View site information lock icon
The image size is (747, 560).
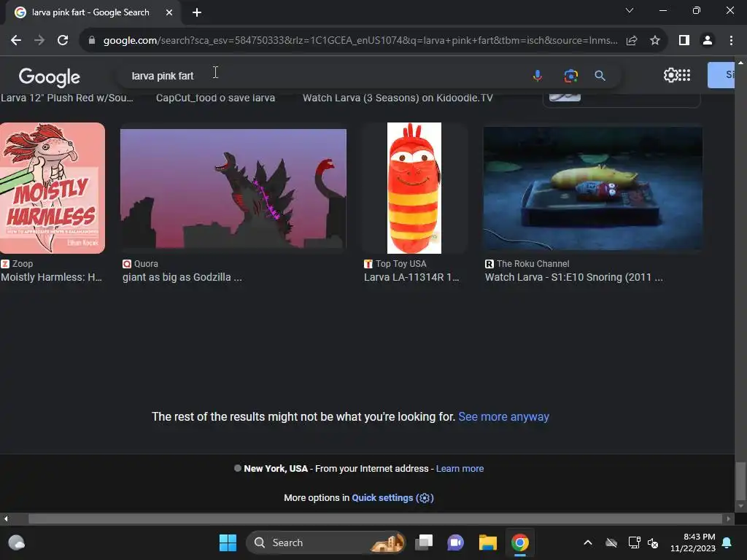coord(92,41)
